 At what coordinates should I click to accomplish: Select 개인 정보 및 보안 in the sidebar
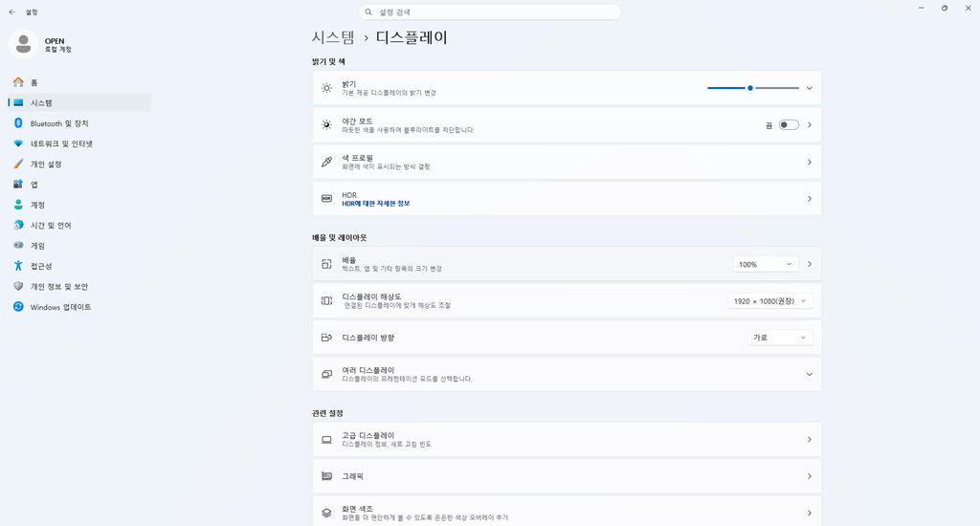(x=79, y=286)
